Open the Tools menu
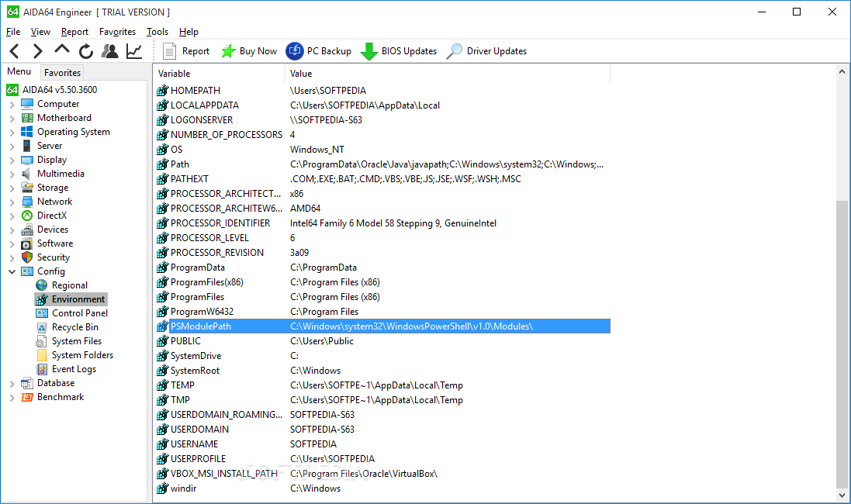 [157, 32]
